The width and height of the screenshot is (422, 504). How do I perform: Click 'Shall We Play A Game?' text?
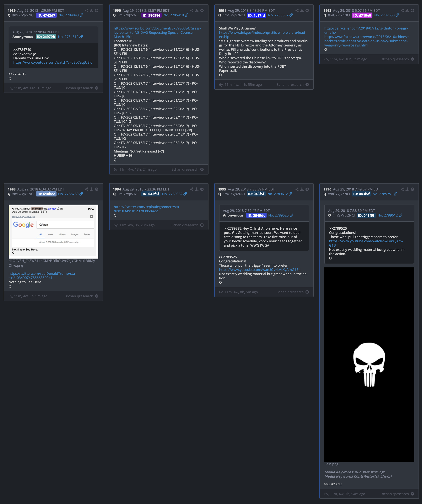(237, 28)
